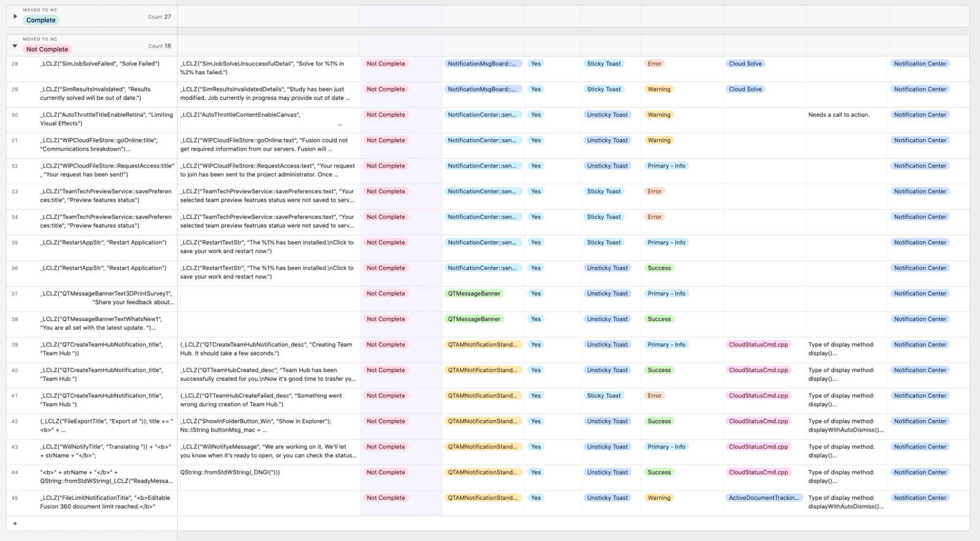Click the Count 18 summary for Not Complete group

tap(159, 45)
